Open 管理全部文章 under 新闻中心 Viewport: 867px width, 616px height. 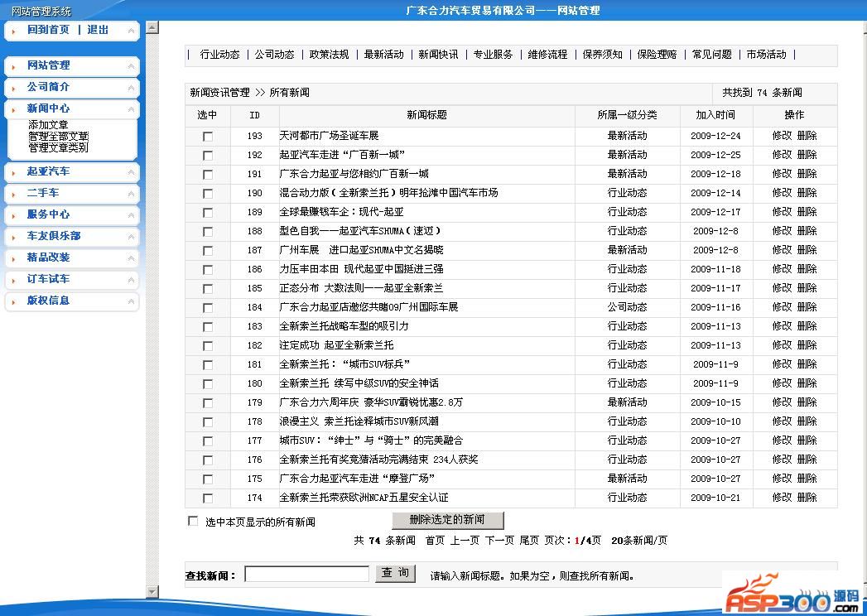pos(59,136)
